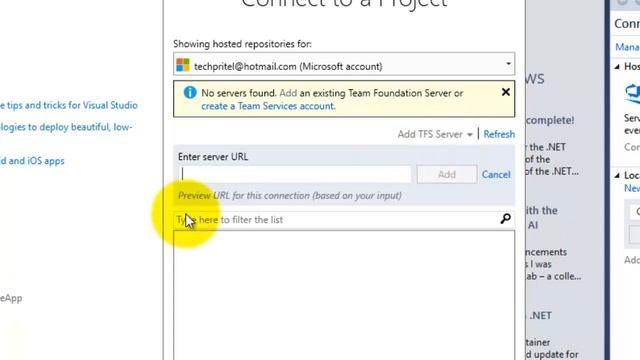The width and height of the screenshot is (640, 360).
Task: Expand the Add TFS Server dropdown
Action: point(435,134)
